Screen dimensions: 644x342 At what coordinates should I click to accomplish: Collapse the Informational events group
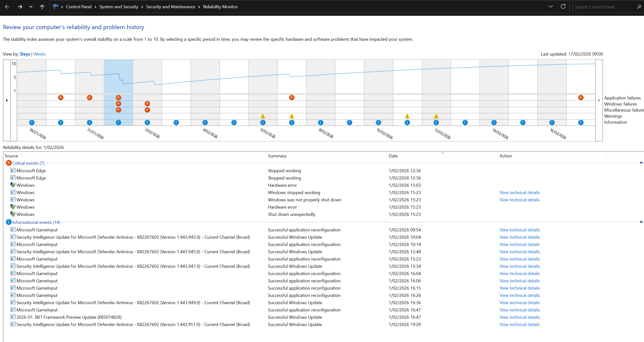[x=641, y=222]
